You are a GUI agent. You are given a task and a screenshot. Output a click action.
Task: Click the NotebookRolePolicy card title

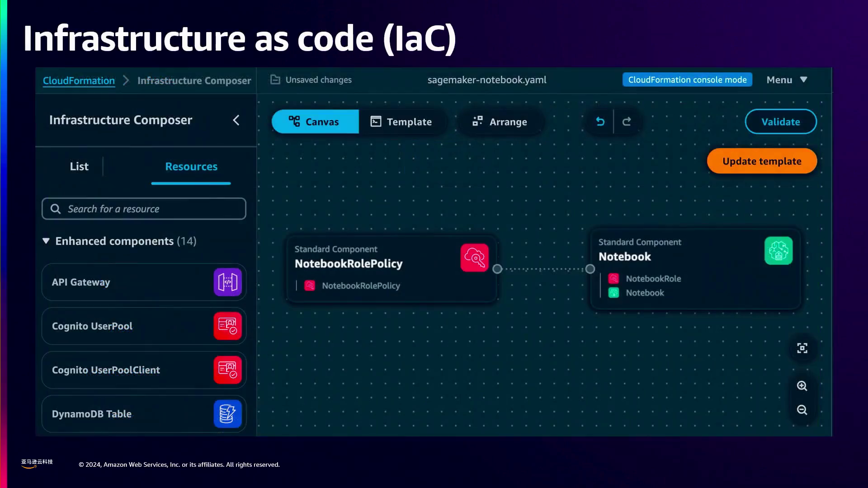(349, 264)
